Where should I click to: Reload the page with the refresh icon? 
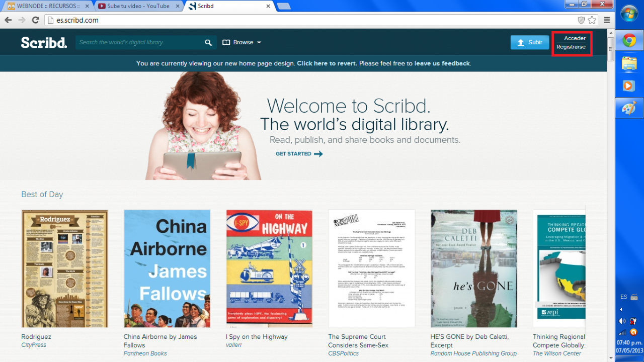pos(35,20)
